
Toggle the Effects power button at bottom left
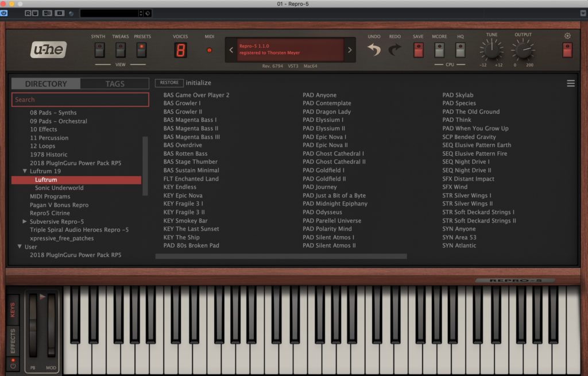(13, 363)
